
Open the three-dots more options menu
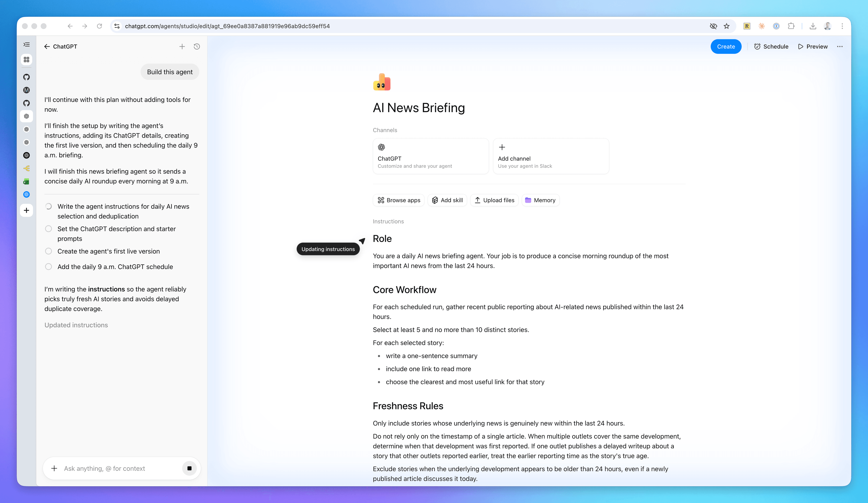coord(840,47)
